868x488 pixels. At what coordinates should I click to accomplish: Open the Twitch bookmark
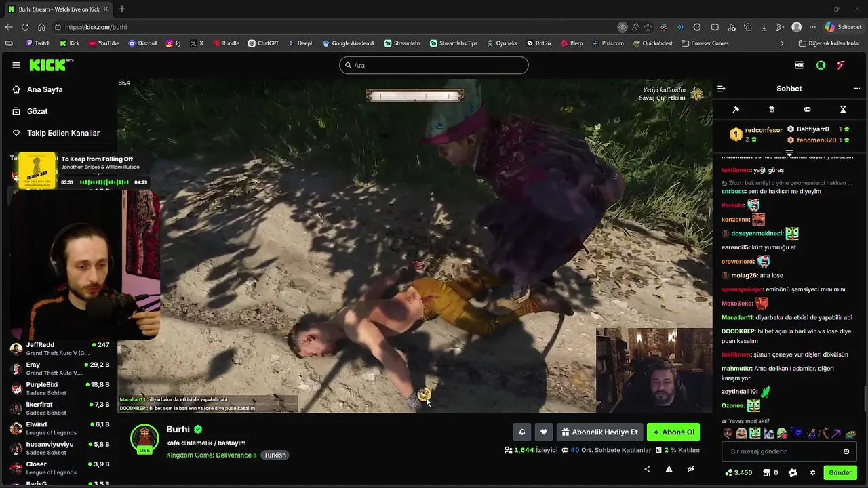37,43
